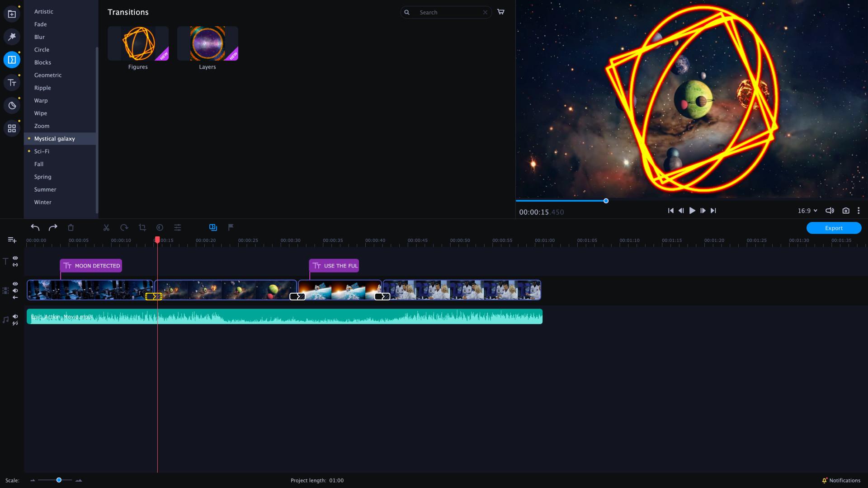Select the Split (scissors) tool in the timeline toolbar

106,227
